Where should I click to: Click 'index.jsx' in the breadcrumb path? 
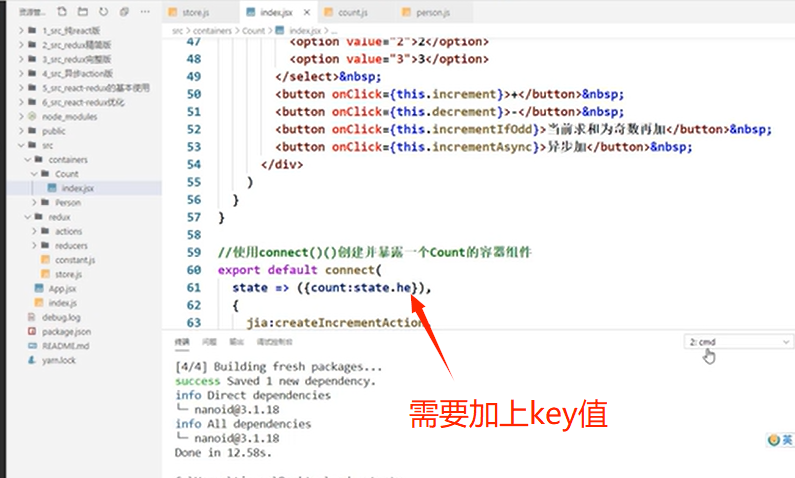(305, 31)
